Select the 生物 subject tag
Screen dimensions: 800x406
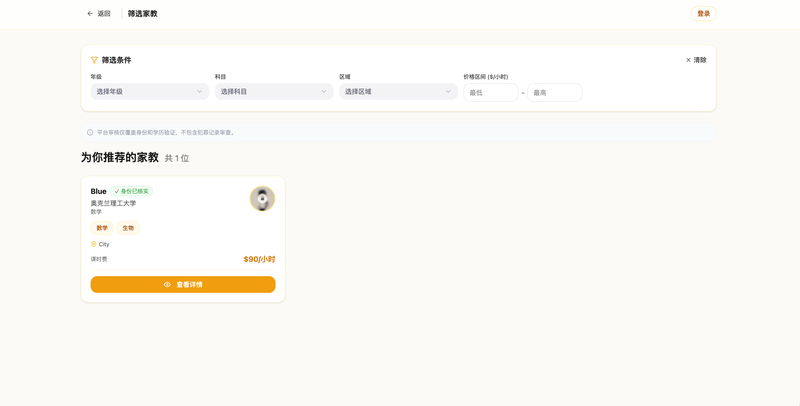(128, 228)
